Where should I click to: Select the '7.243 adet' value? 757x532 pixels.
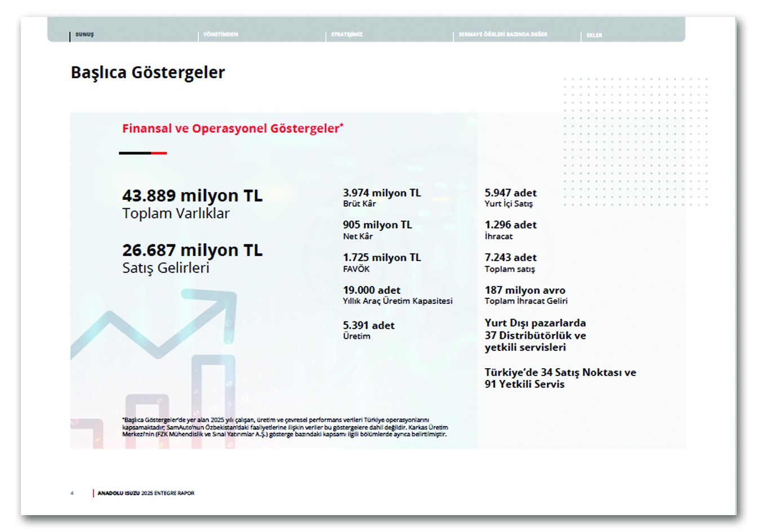(511, 257)
